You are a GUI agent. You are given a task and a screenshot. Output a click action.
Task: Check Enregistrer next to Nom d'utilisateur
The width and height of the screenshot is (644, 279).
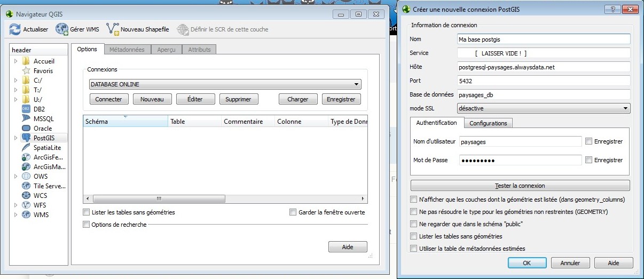point(588,141)
